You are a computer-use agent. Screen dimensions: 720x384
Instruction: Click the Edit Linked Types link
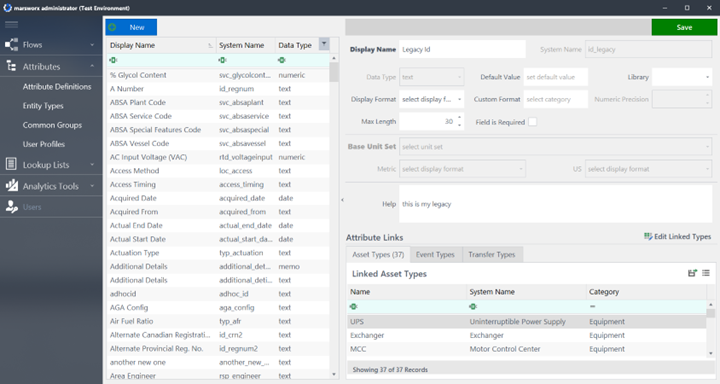[x=677, y=237]
